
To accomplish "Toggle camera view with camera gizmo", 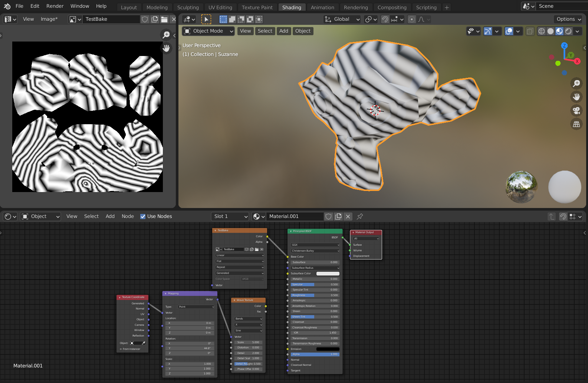I will click(x=576, y=110).
